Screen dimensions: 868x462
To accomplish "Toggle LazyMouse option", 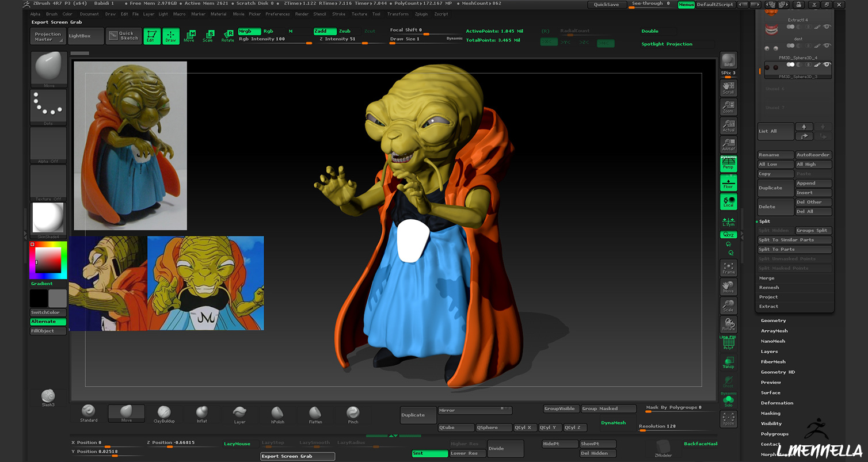I will pos(237,444).
